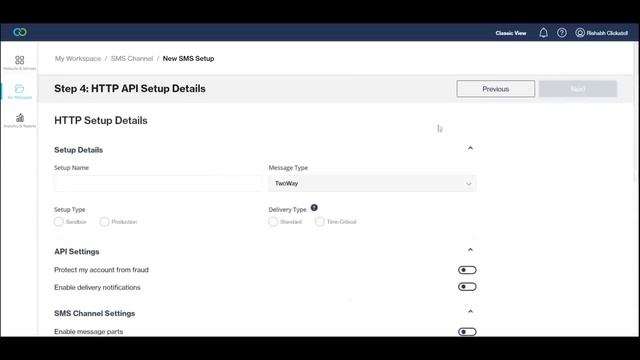Collapse the Setup Details section
The height and width of the screenshot is (360, 640).
tap(470, 148)
